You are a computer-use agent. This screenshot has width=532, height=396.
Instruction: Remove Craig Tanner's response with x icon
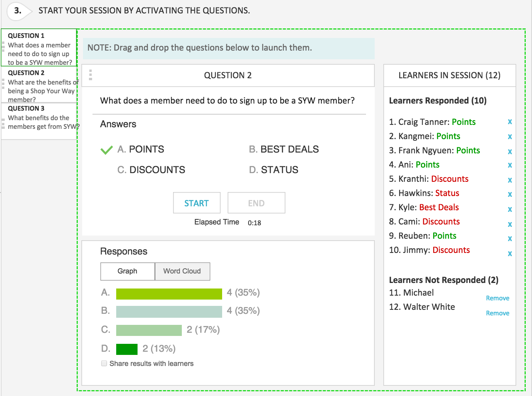[510, 122]
